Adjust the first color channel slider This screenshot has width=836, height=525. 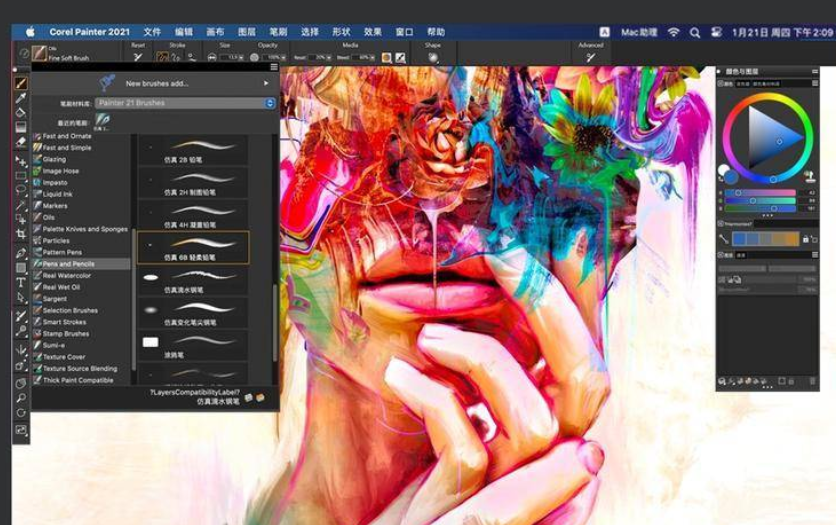pyautogui.click(x=760, y=192)
